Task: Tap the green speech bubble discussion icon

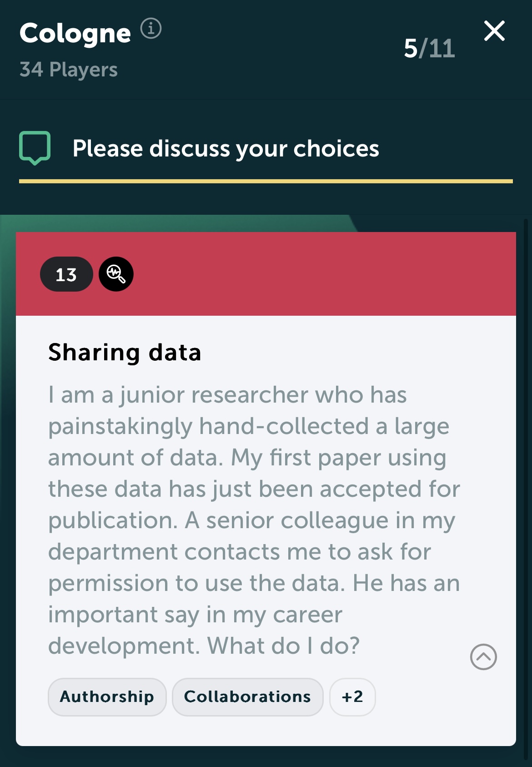Action: (35, 148)
